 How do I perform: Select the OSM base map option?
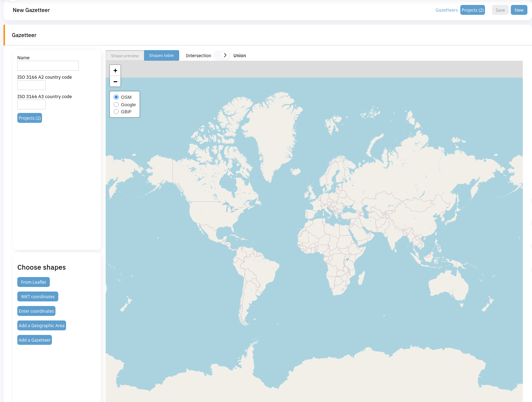(x=116, y=97)
